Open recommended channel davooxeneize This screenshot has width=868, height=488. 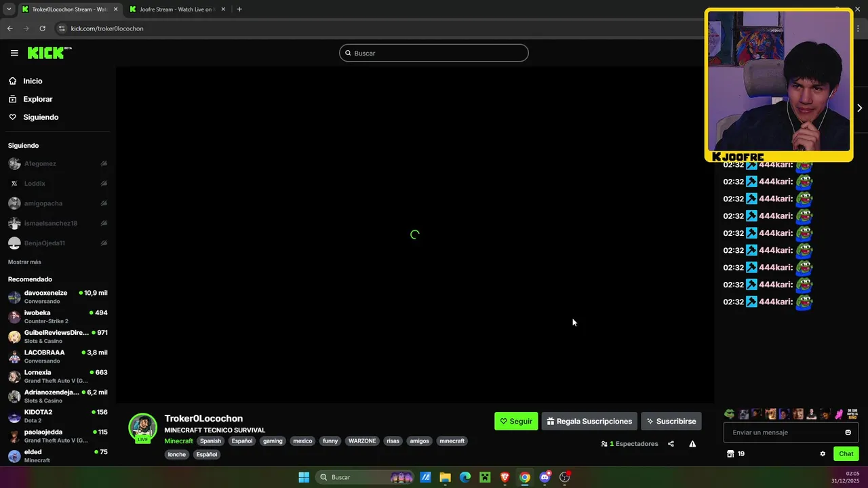tap(58, 297)
